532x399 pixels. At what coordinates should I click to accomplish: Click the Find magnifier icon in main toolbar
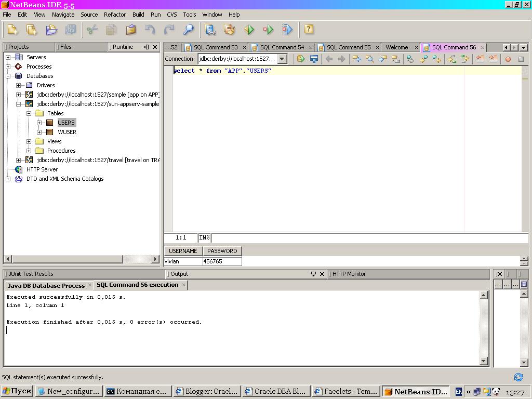[189, 30]
